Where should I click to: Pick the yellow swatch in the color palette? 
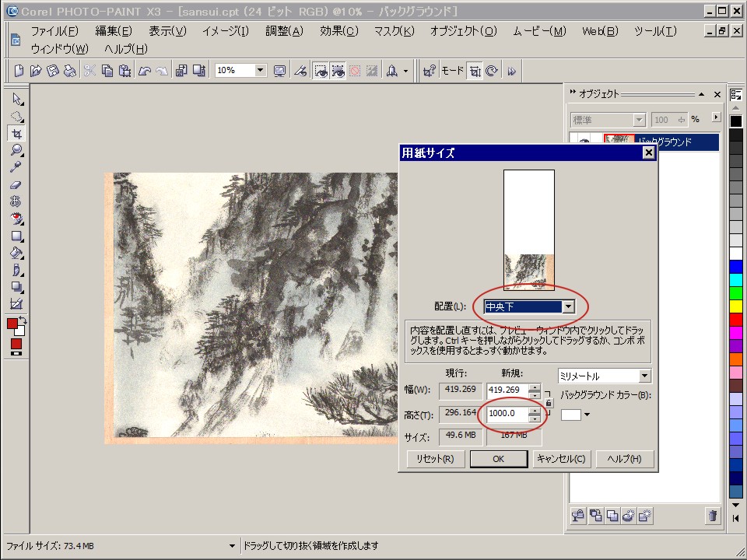pyautogui.click(x=736, y=306)
